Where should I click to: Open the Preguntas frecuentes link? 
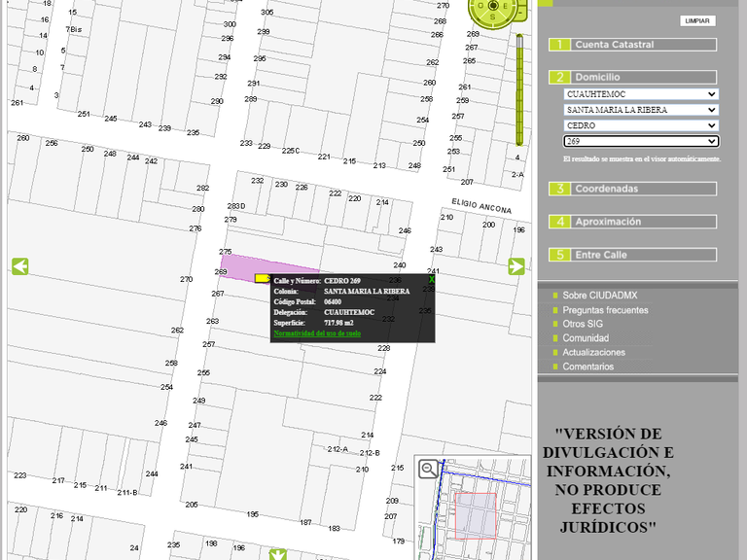[605, 310]
